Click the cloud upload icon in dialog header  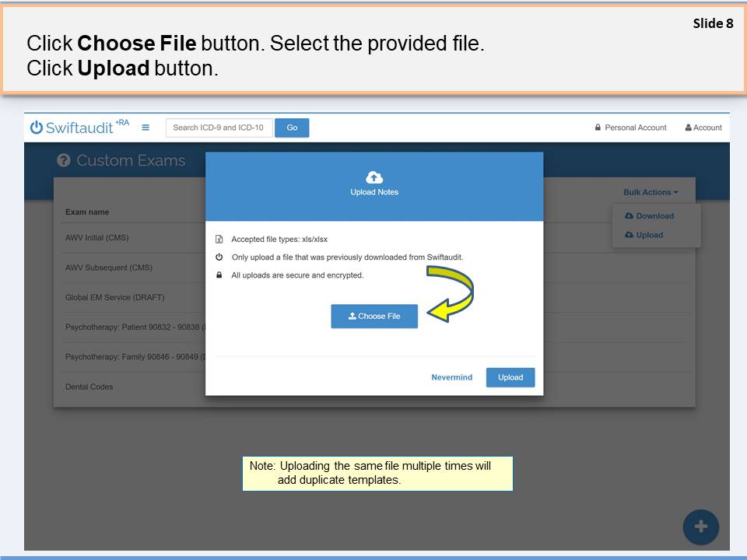tap(374, 177)
